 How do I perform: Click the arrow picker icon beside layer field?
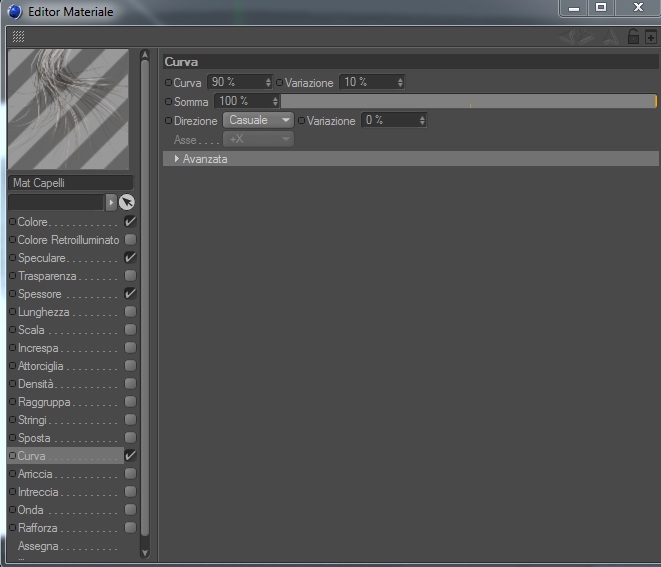[126, 202]
